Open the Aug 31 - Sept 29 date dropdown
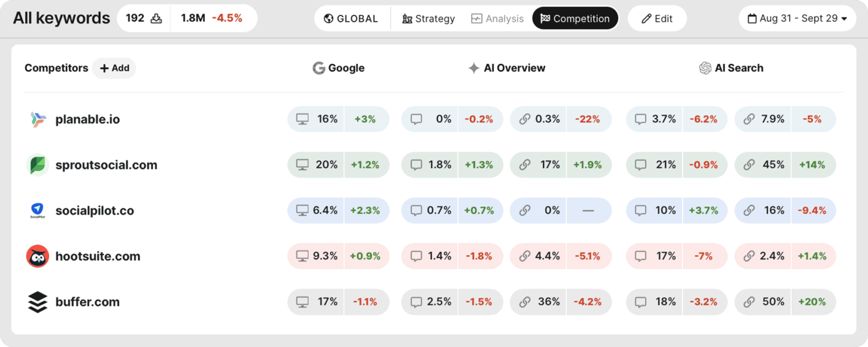 [x=797, y=18]
